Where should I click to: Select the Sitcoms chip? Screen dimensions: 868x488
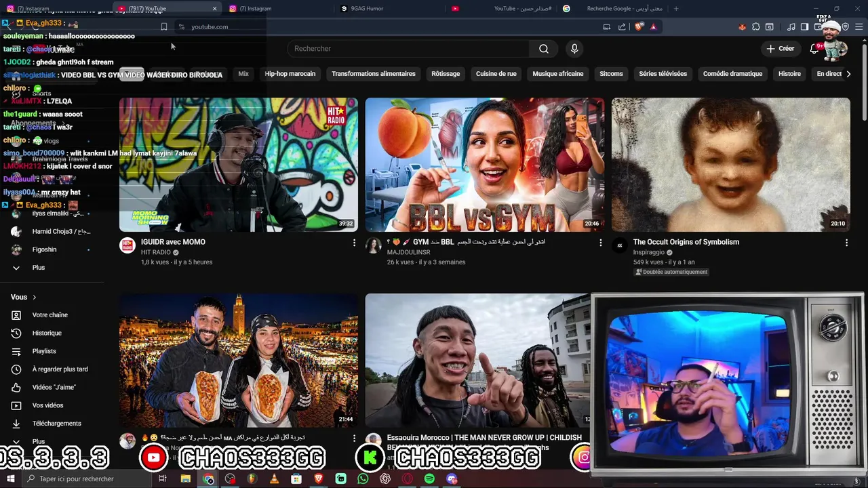coord(611,74)
